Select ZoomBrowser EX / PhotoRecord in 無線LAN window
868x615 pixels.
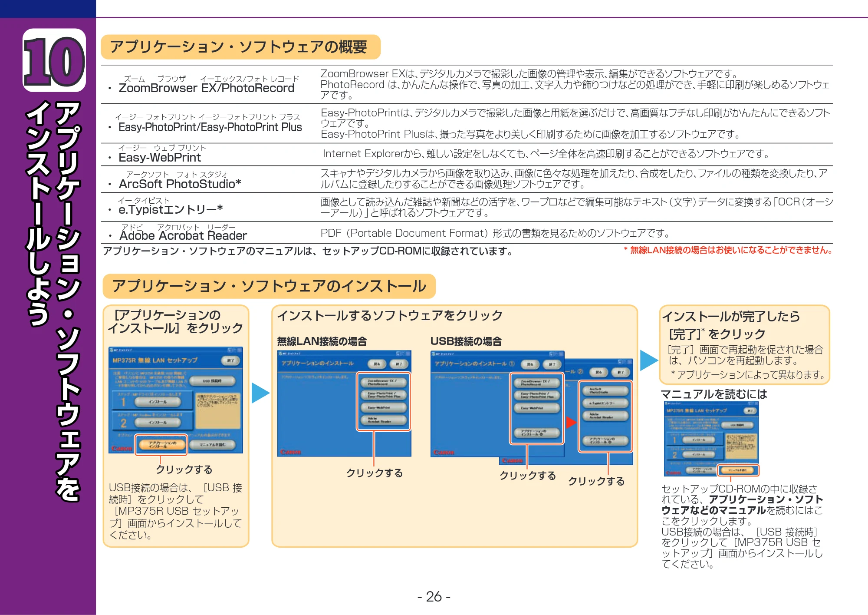384,382
